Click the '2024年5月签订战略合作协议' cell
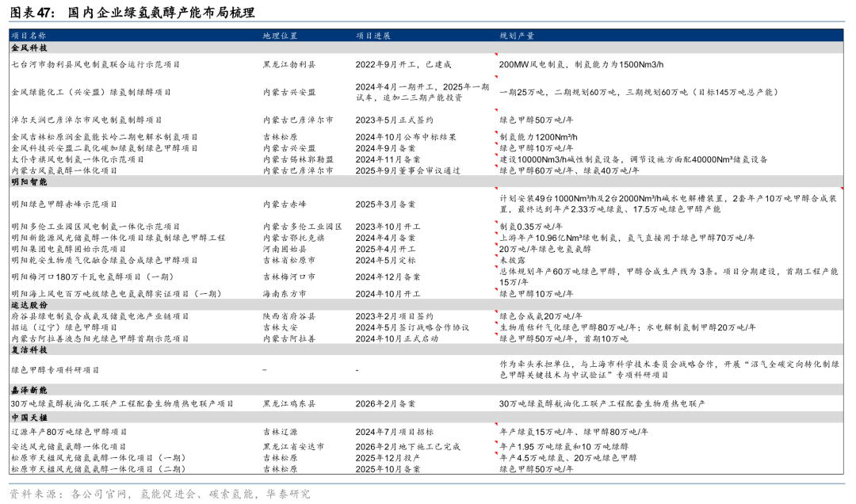This screenshot has width=856, height=504. click(x=412, y=327)
